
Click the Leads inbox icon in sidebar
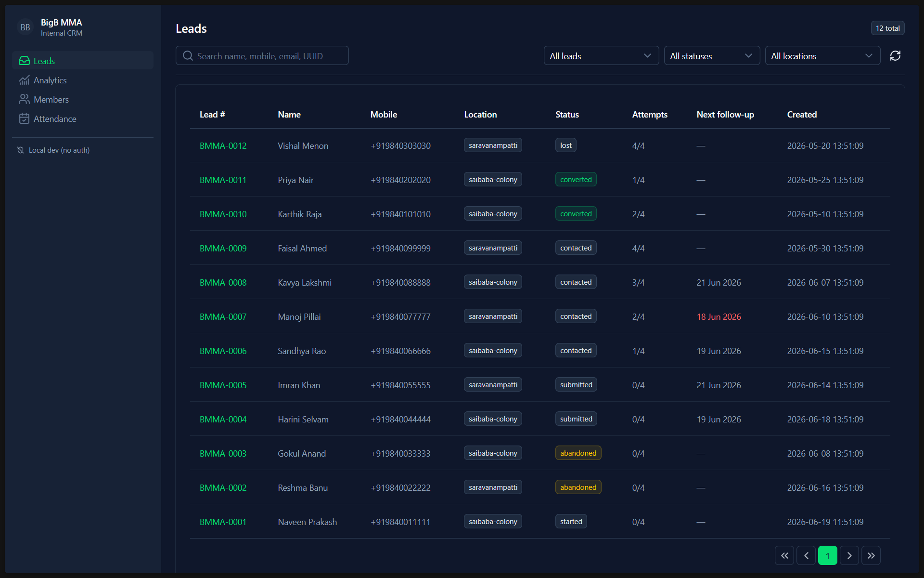point(24,61)
